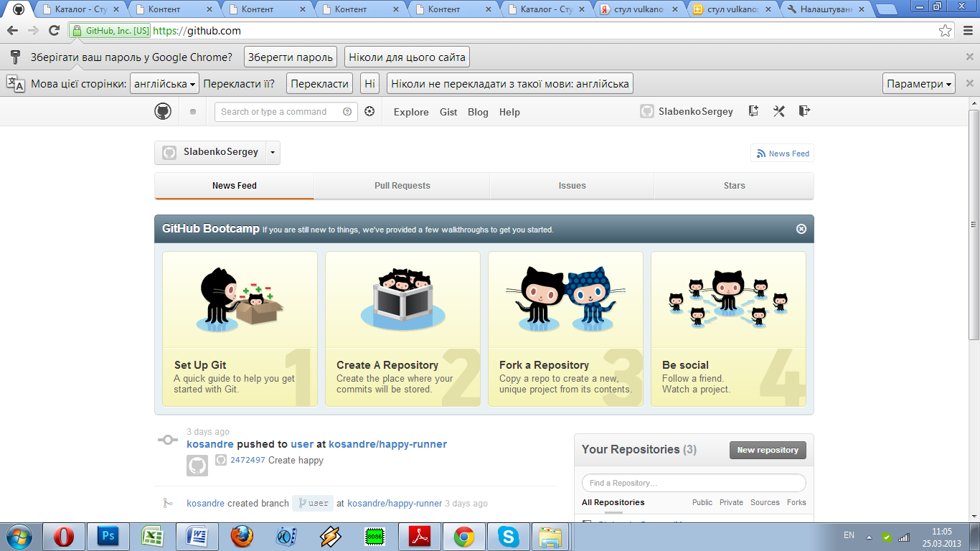
Task: Open Blog in the top navigation
Action: point(478,112)
